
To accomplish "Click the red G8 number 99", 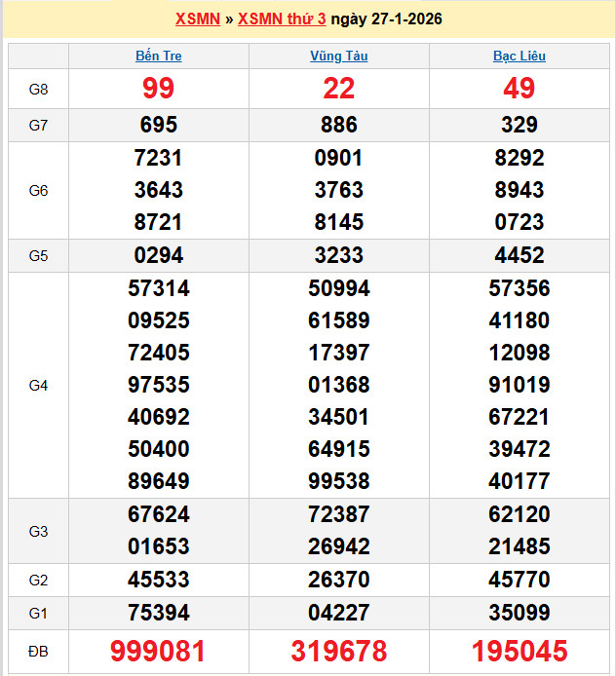I will 158,90.
